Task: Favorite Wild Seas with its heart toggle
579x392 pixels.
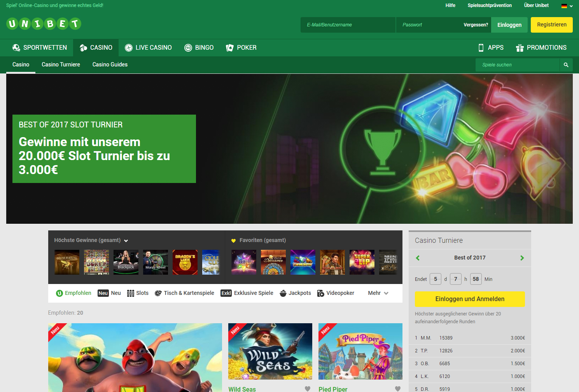Action: 307,389
